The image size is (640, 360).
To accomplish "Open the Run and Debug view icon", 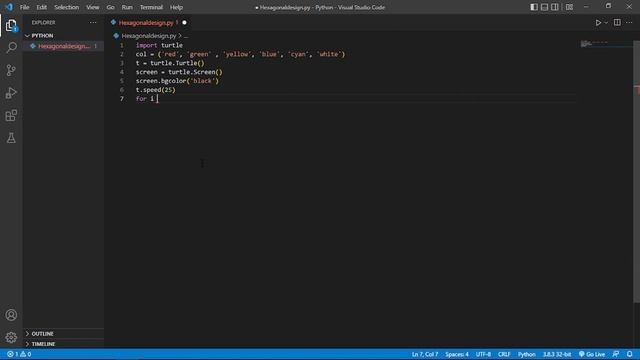I will 11,93.
